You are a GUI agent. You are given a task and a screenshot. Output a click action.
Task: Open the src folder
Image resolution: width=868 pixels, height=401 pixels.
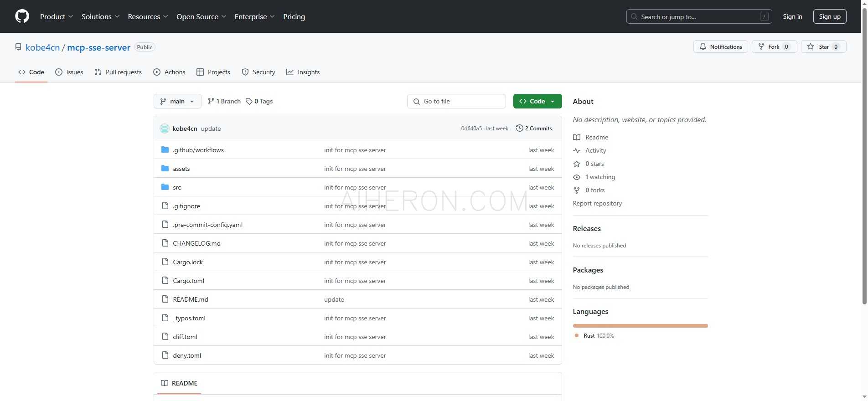point(177,187)
